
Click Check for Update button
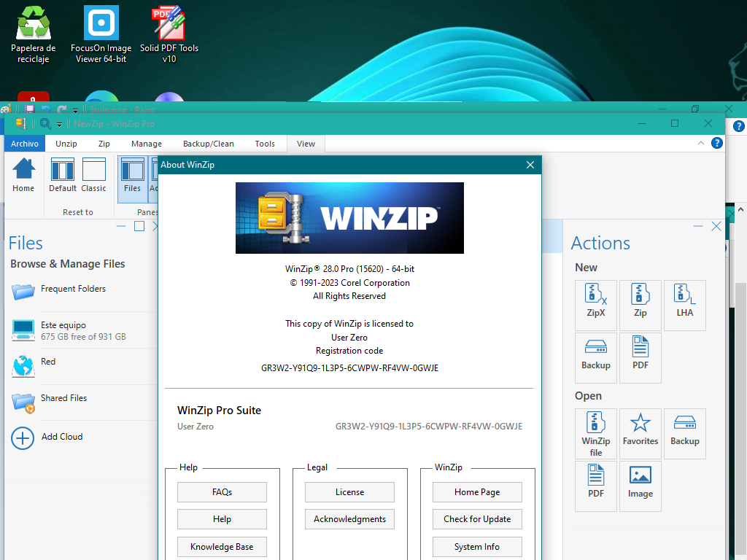tap(477, 519)
